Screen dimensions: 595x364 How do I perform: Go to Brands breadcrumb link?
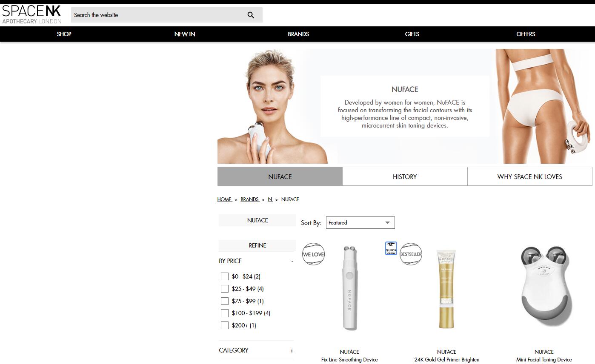click(250, 199)
